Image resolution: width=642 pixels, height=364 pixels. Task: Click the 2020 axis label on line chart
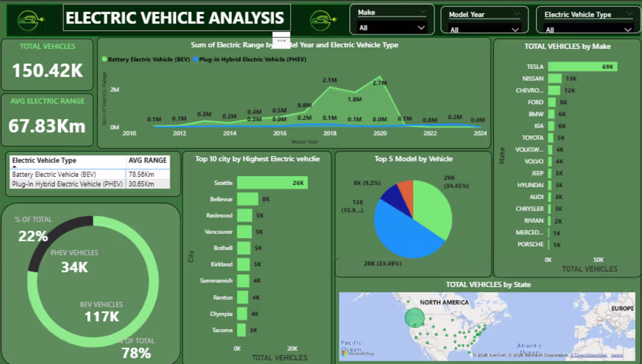coord(379,133)
